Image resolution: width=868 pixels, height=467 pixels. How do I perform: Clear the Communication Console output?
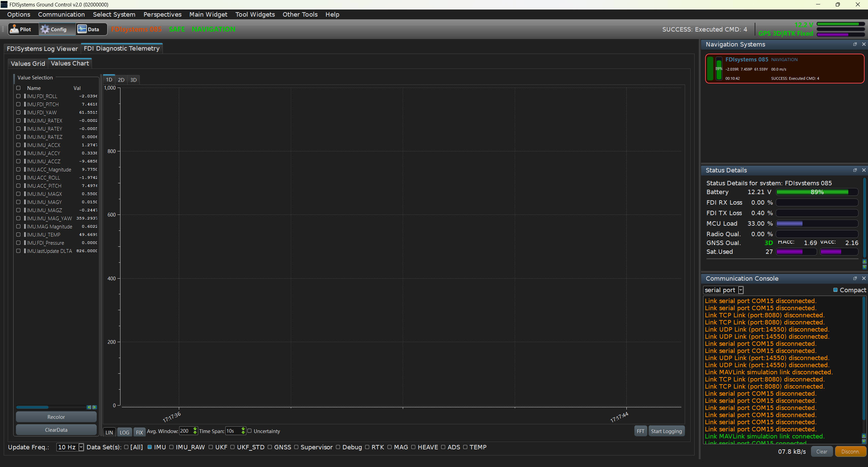click(x=822, y=451)
